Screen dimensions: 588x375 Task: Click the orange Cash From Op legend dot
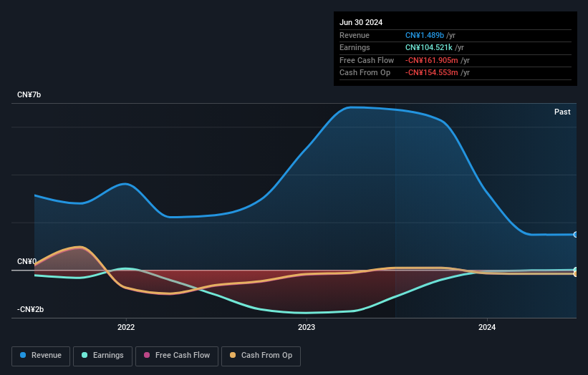pyautogui.click(x=233, y=355)
